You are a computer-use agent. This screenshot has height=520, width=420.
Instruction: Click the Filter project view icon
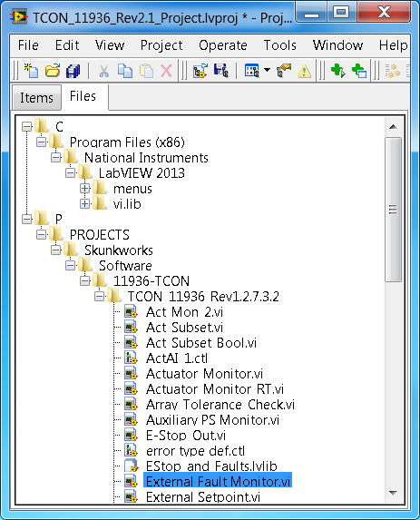click(x=251, y=71)
